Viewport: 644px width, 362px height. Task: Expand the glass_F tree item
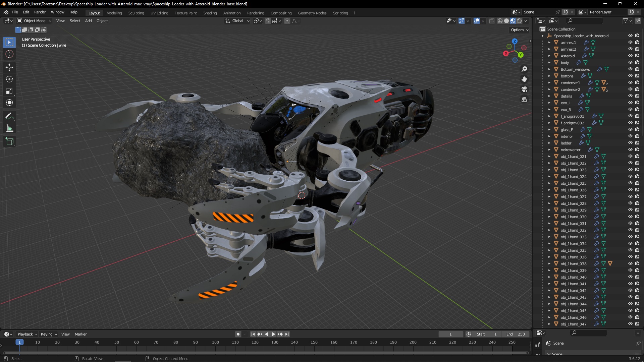(x=549, y=130)
